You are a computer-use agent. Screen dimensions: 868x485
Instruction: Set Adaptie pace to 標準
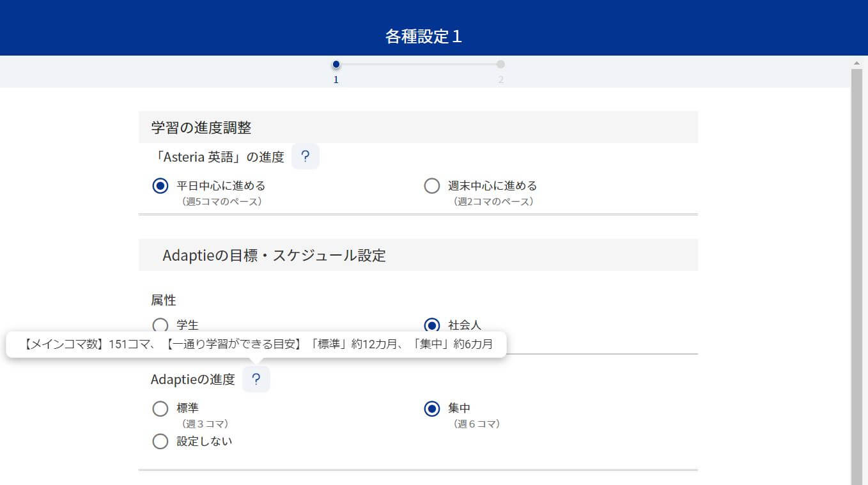[x=160, y=408]
